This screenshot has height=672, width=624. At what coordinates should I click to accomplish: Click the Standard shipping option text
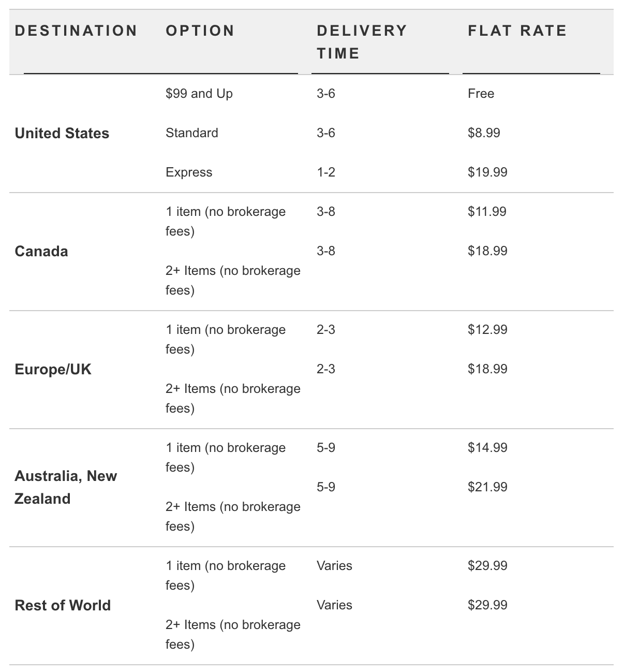coord(192,133)
